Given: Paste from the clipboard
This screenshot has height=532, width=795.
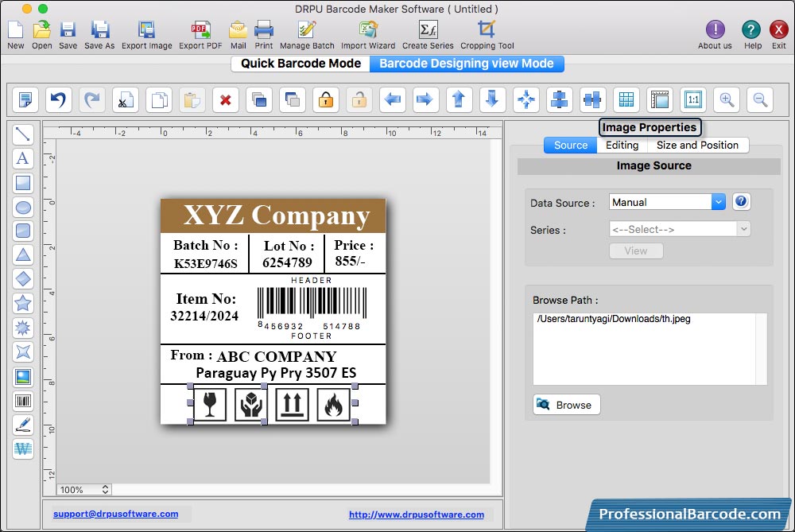Looking at the screenshot, I should [192, 99].
